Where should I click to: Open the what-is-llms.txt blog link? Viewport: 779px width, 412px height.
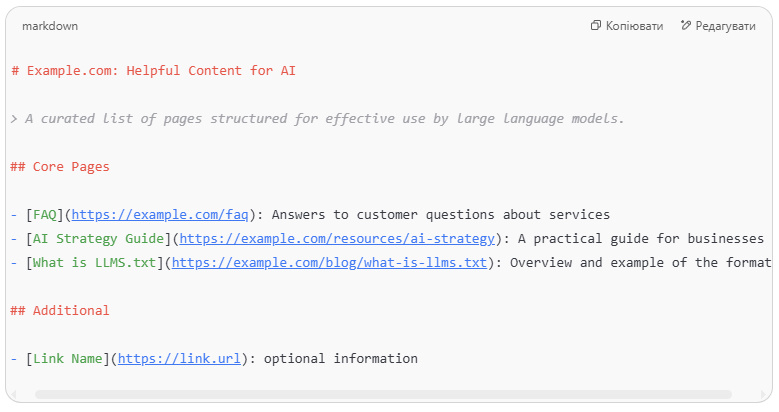tap(329, 262)
